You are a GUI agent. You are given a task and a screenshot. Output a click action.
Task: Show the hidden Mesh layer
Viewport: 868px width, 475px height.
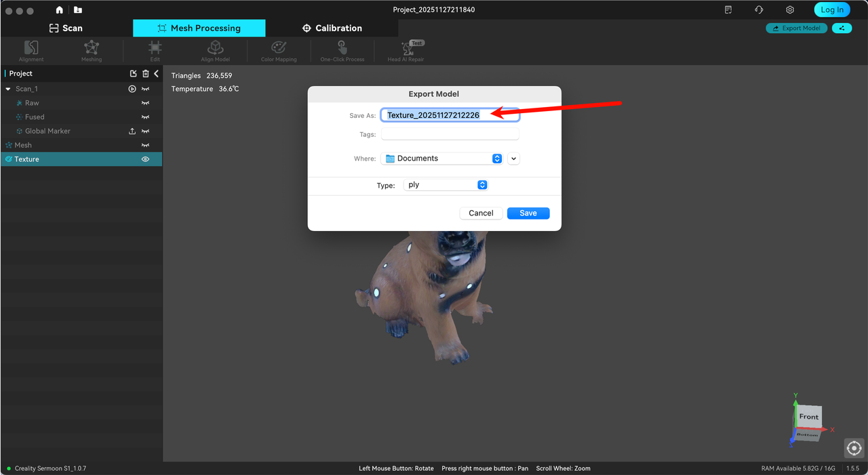tap(144, 144)
